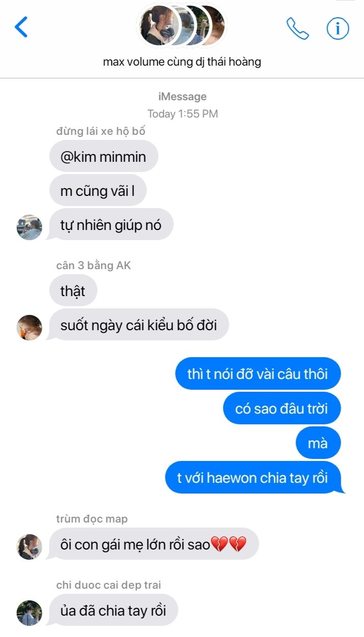Start a call with the phone icon
The height and width of the screenshot is (637, 364).
point(297,28)
